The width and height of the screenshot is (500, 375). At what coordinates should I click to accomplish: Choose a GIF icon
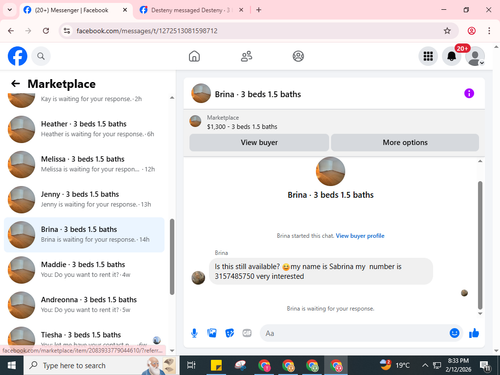pyautogui.click(x=247, y=333)
